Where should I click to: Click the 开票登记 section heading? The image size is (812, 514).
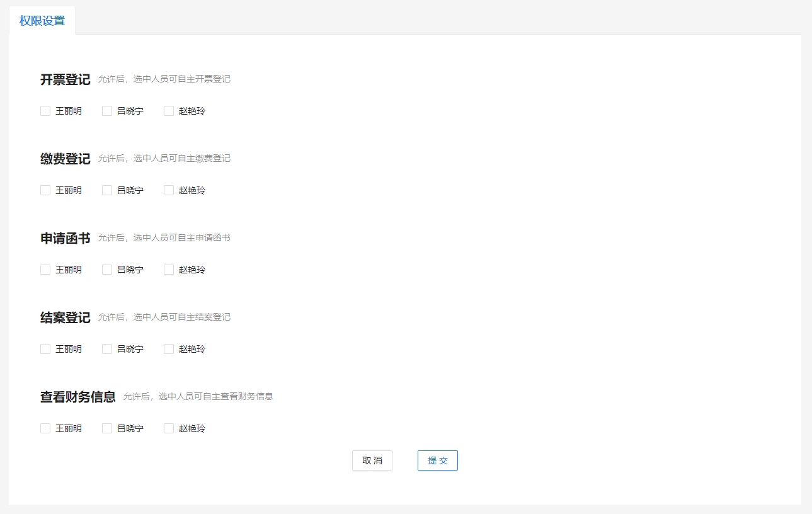click(x=66, y=79)
